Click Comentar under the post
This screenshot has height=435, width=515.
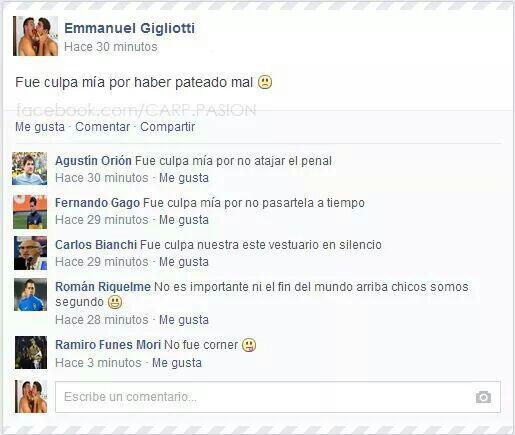coord(103,127)
